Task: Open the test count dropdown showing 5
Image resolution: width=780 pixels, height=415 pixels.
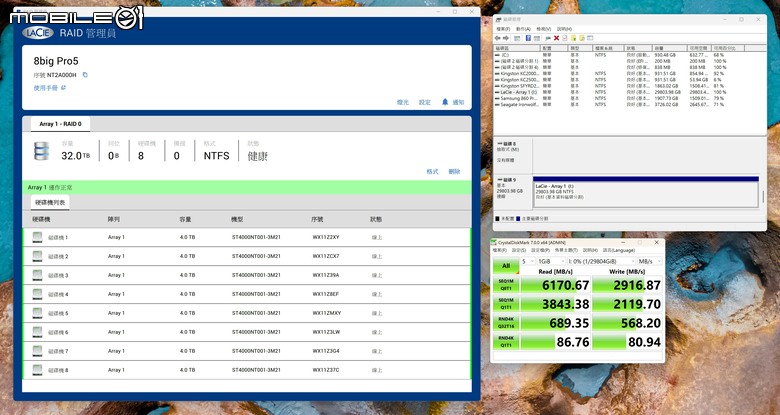Action: tap(527, 261)
